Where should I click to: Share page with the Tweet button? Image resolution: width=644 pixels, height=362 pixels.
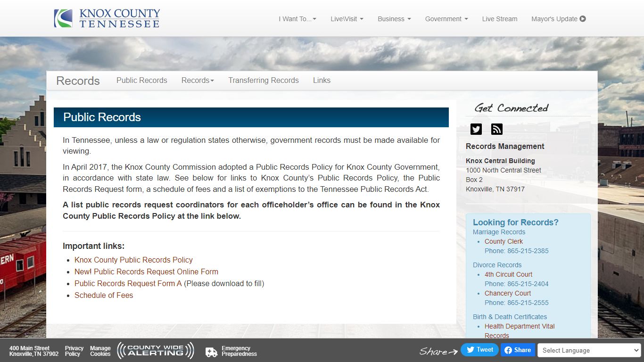[x=479, y=350]
